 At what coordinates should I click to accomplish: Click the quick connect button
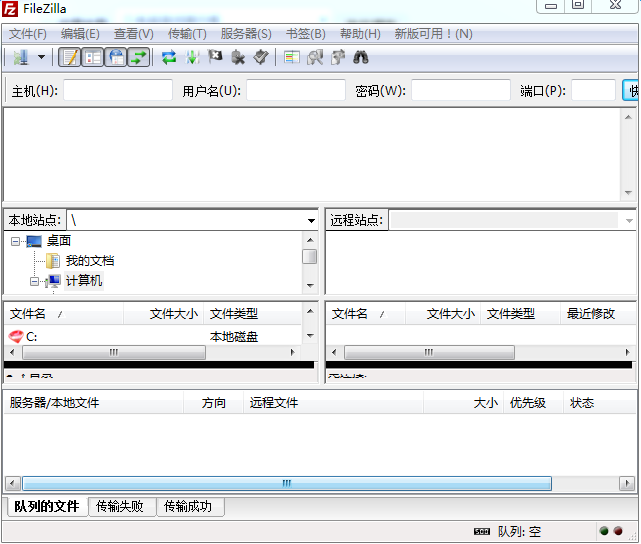[x=630, y=90]
